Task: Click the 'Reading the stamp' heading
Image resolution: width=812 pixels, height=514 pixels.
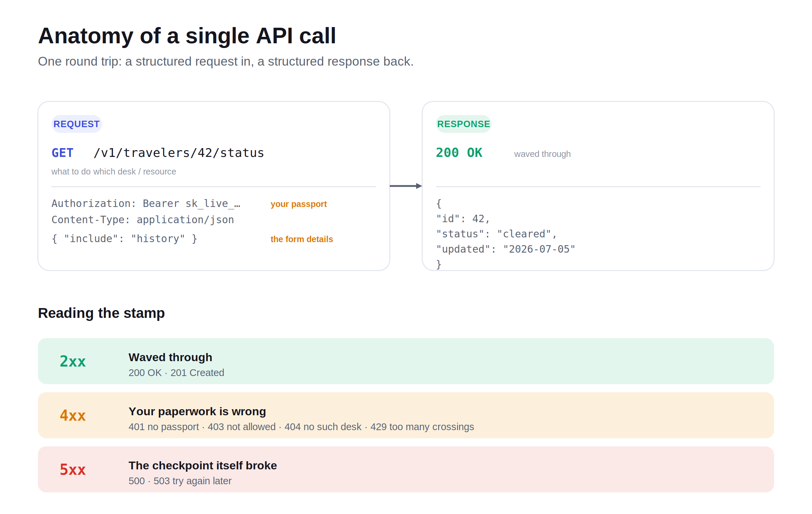Action: pyautogui.click(x=101, y=313)
